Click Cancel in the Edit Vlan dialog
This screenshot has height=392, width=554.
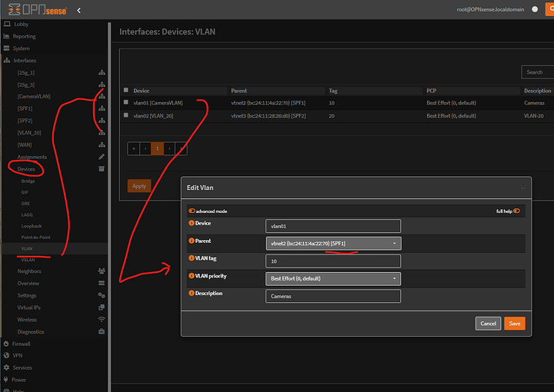tap(488, 324)
